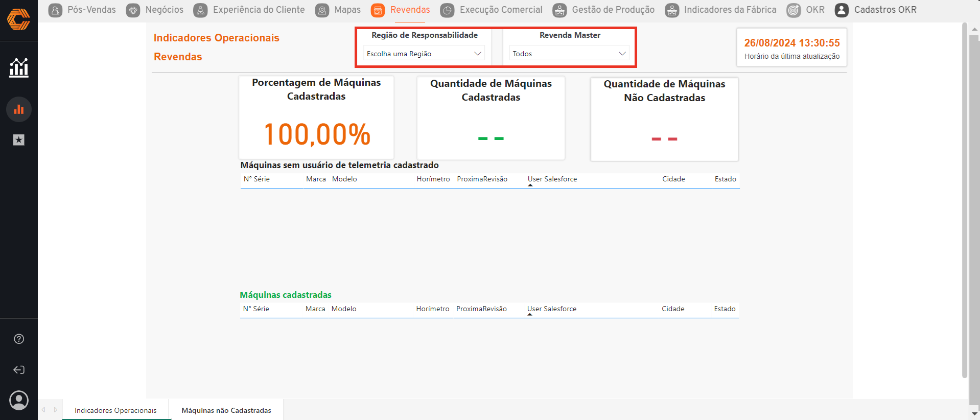980x420 pixels.
Task: Expand the Todos dropdown chevron
Action: pos(622,54)
